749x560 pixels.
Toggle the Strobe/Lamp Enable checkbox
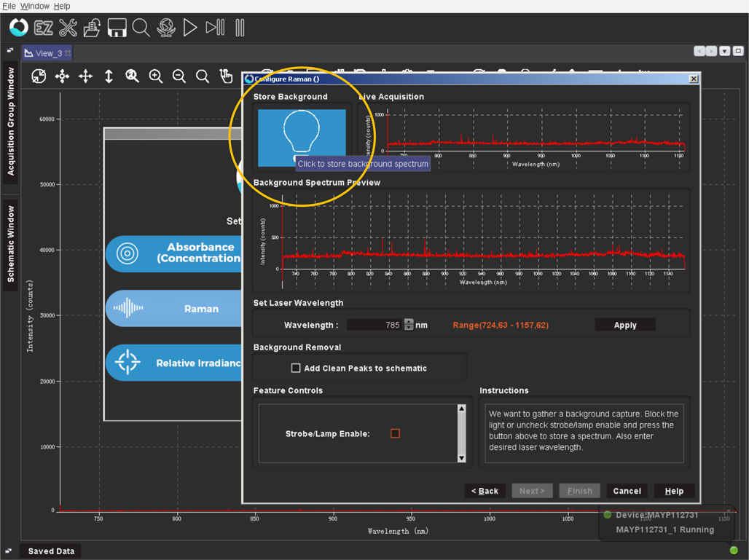tap(395, 433)
